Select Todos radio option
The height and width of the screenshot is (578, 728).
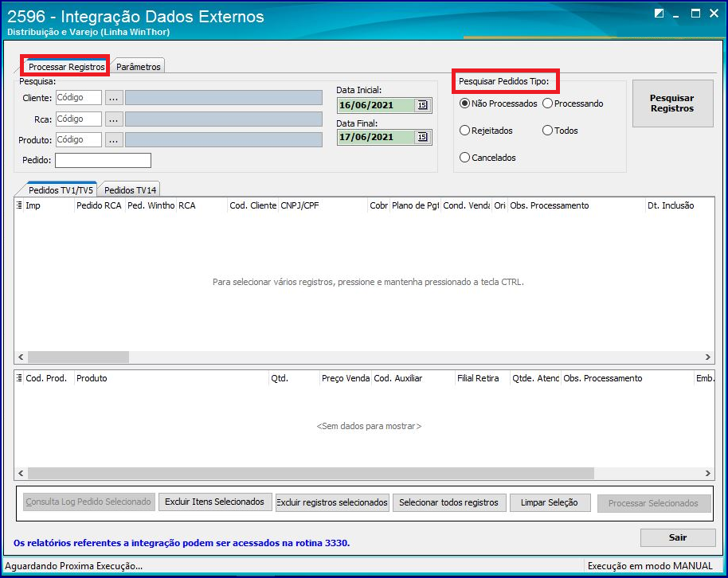click(561, 131)
